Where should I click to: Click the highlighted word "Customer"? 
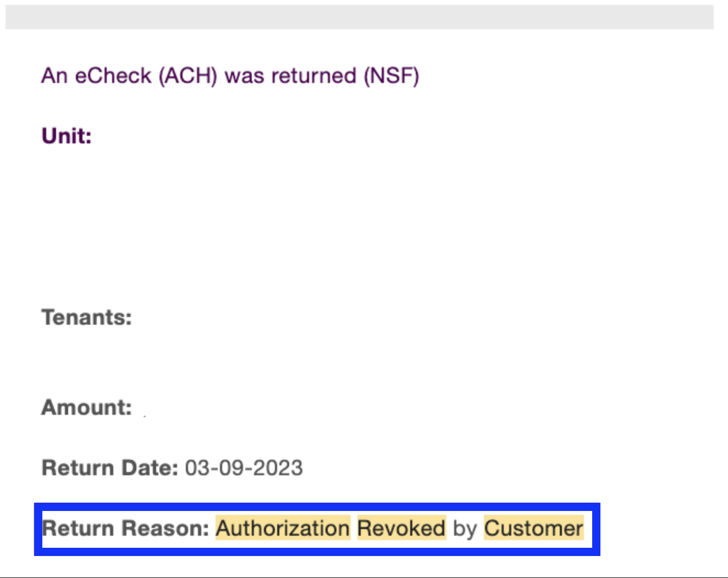point(533,528)
